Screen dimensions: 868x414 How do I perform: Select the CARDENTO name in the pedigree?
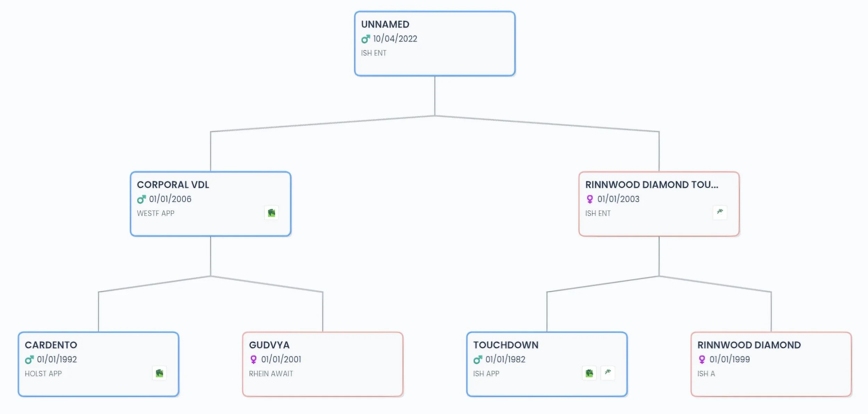[x=51, y=345]
